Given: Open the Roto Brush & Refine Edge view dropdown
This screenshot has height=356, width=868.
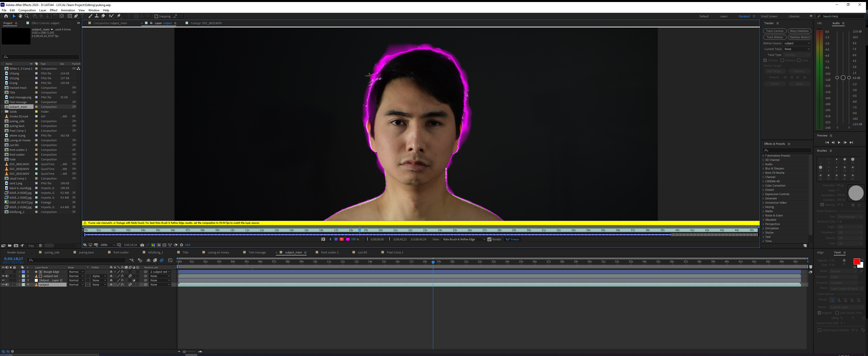Looking at the screenshot, I should [x=464, y=239].
